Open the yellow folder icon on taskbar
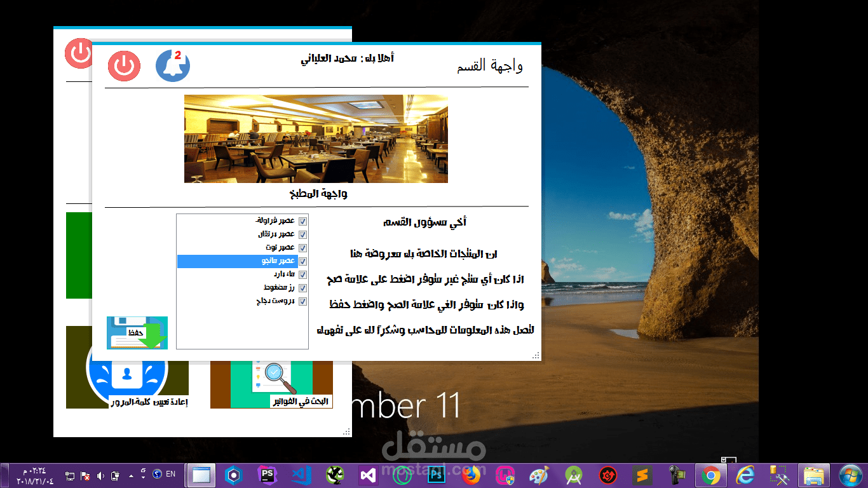Image resolution: width=868 pixels, height=488 pixels. (814, 475)
